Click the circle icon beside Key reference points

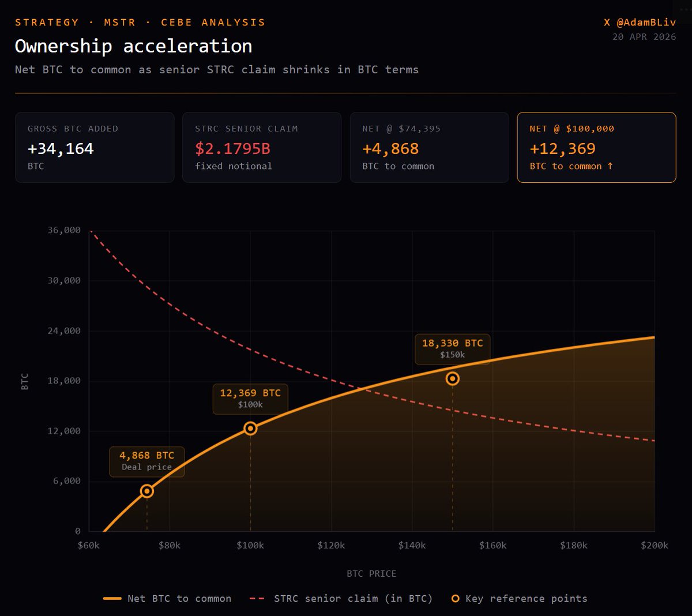456,599
